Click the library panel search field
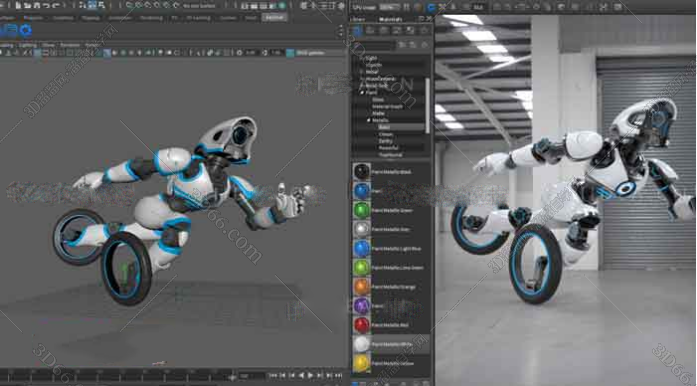This screenshot has height=386, width=697. coord(374,45)
